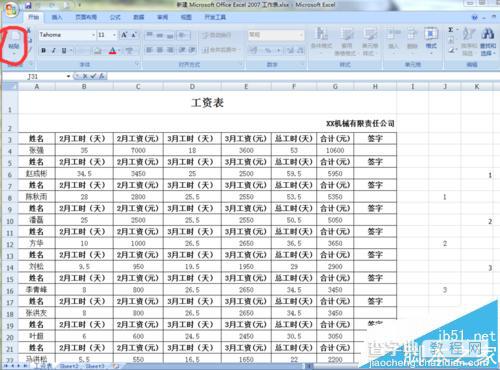Click the Increase Indent icon
Screen dimensions: 500x370
coord(192,50)
